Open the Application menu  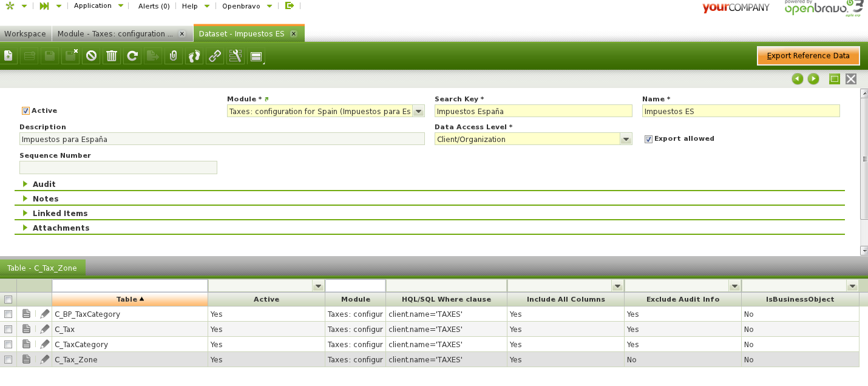(98, 5)
